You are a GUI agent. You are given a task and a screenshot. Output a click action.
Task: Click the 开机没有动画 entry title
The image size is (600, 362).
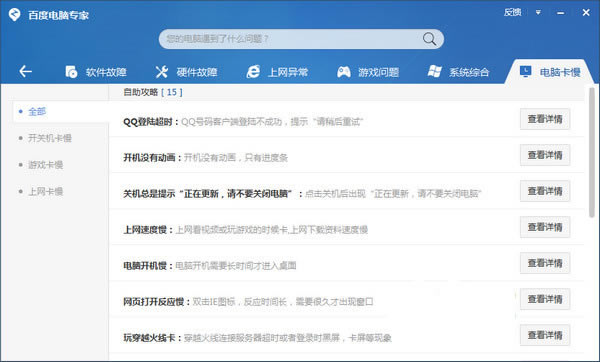point(152,158)
